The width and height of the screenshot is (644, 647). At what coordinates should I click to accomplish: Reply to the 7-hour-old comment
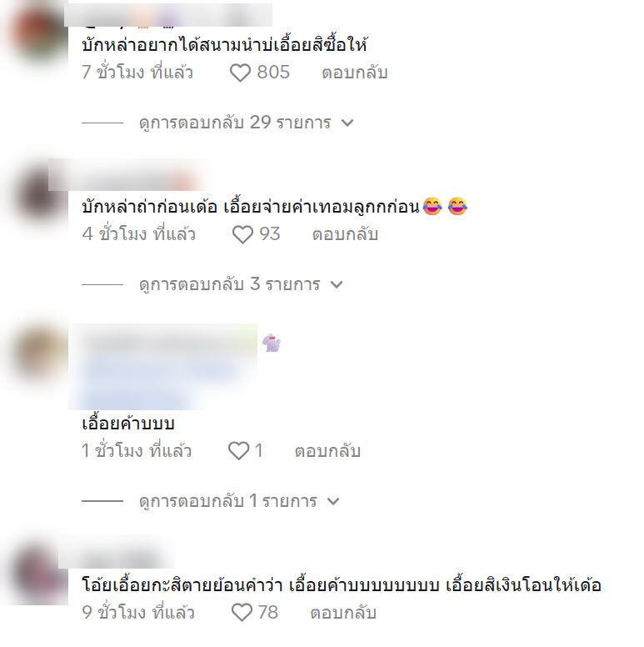pyautogui.click(x=355, y=73)
